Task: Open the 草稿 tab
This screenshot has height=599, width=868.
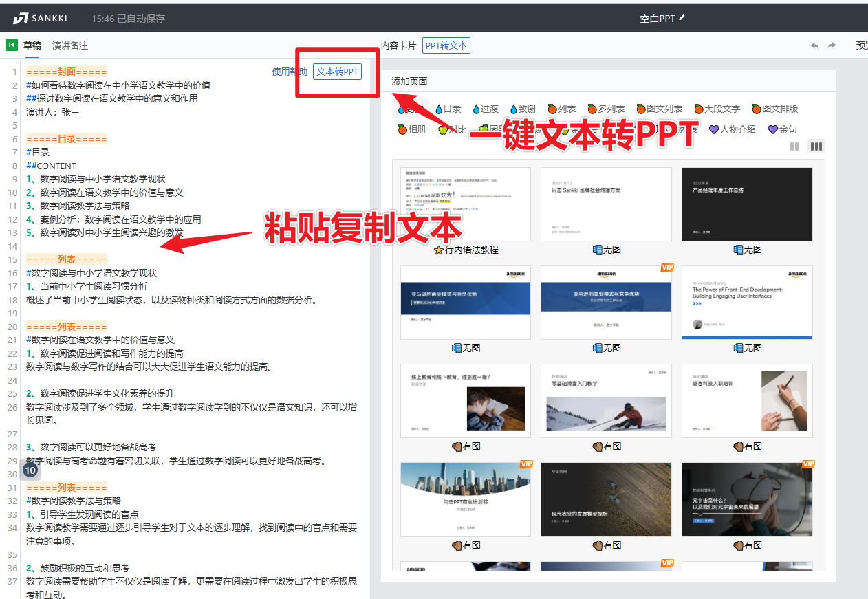Action: point(32,45)
